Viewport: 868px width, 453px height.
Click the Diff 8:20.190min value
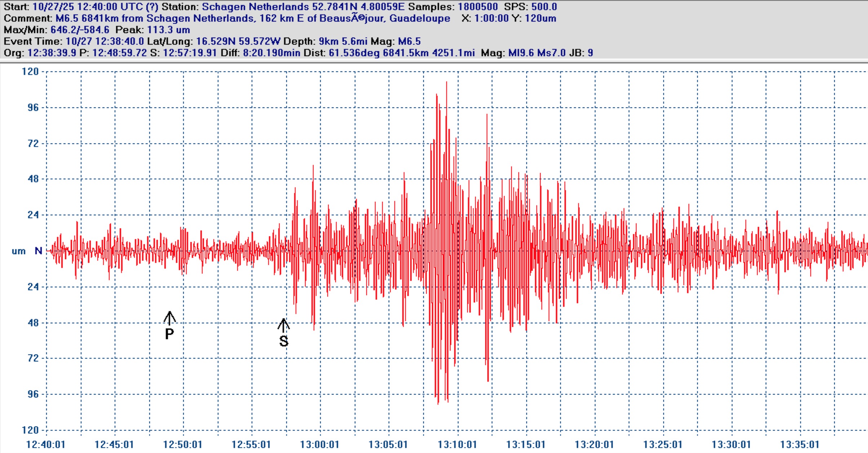[271, 53]
